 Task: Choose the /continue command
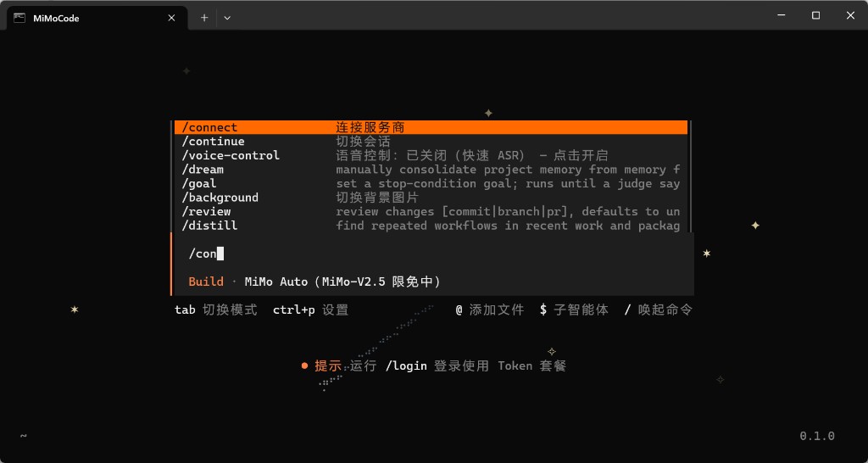tap(431, 142)
